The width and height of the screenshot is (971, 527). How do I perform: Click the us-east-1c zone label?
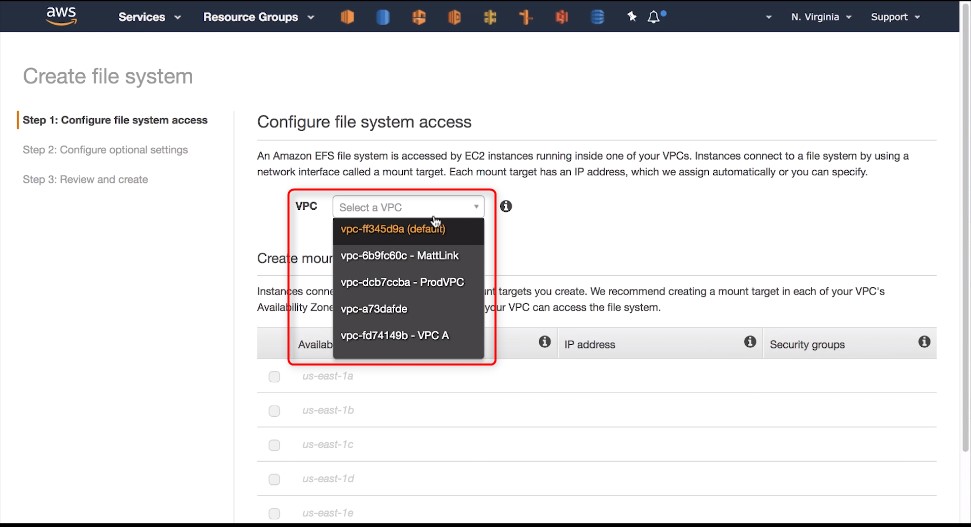[x=328, y=444]
